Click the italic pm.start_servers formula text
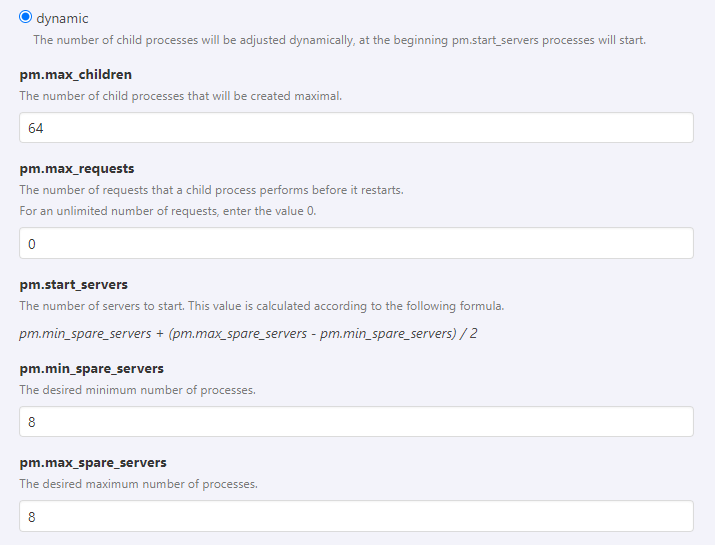 click(x=248, y=332)
